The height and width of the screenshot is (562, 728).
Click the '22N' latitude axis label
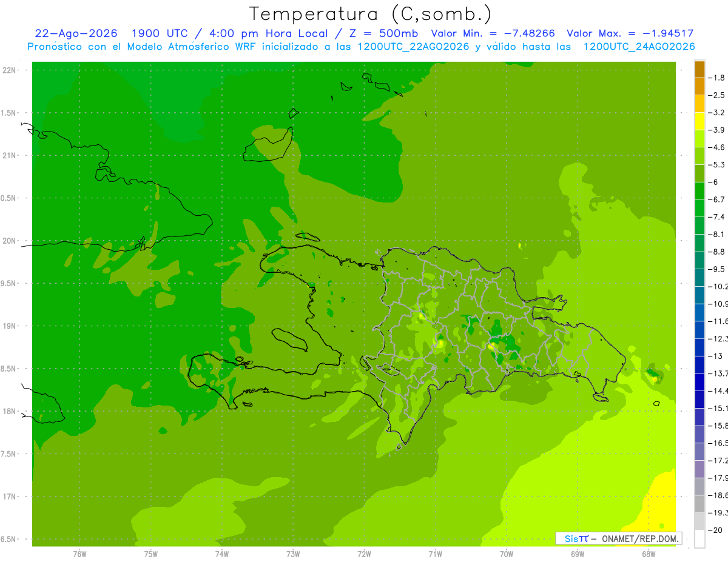point(9,70)
